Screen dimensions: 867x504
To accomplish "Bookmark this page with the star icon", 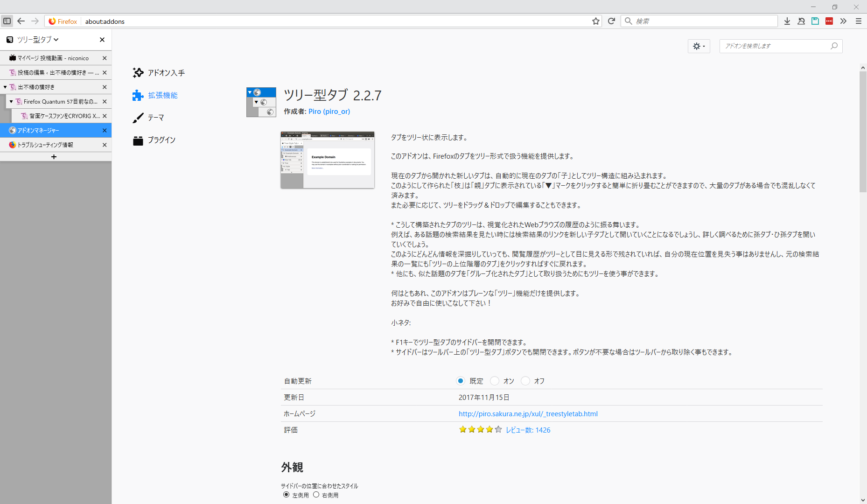I will (596, 21).
